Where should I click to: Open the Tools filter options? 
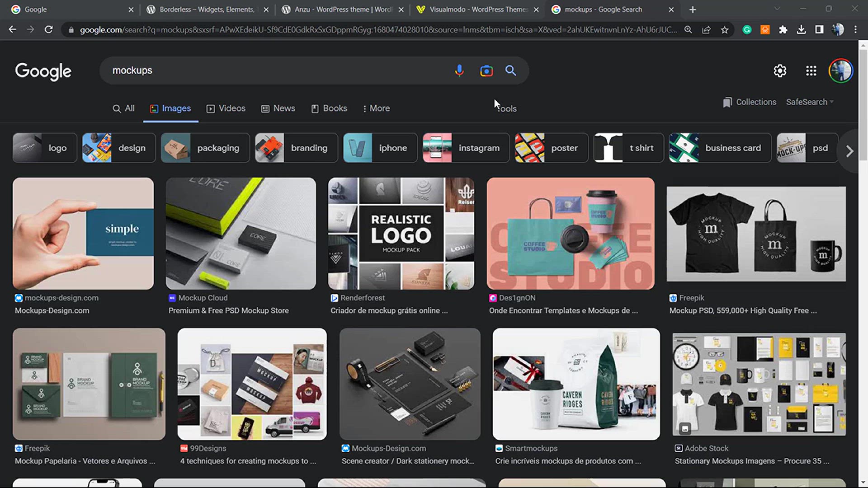[x=506, y=108]
